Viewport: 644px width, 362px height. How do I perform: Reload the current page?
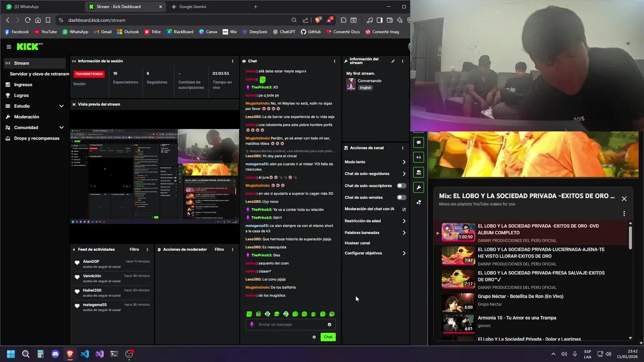tap(28, 20)
